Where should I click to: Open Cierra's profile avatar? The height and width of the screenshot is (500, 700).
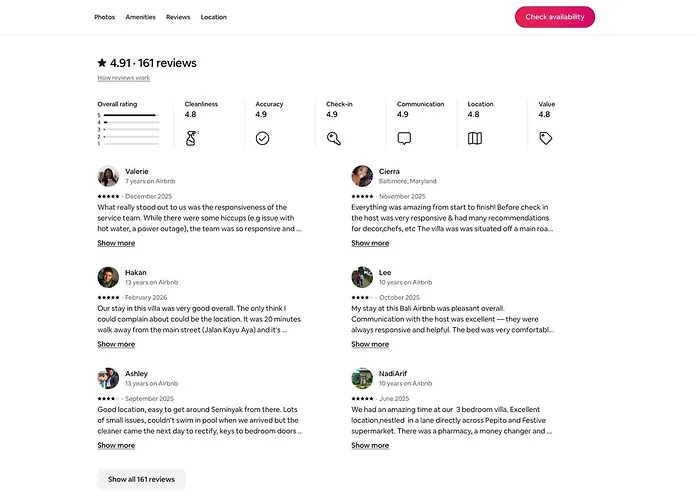[x=362, y=176]
